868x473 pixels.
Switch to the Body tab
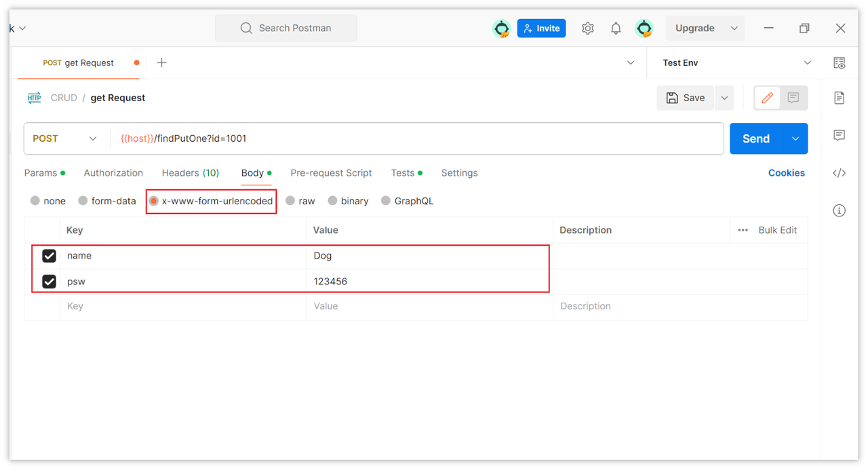256,173
